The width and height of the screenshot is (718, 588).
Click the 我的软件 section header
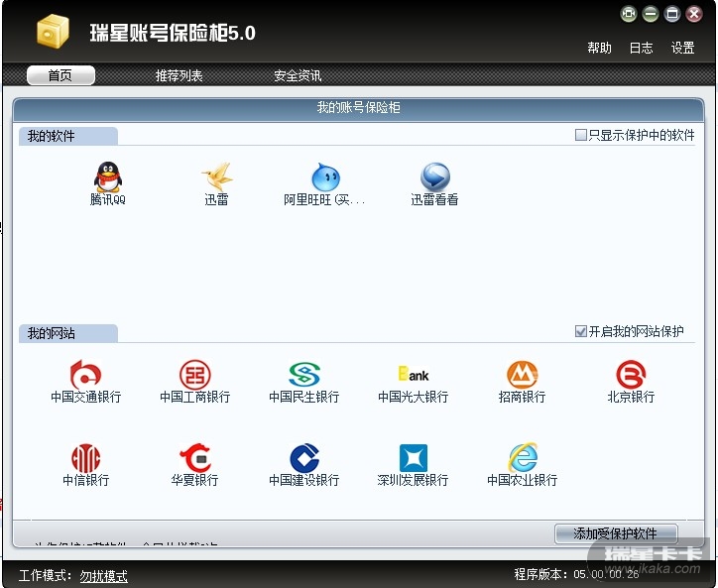(x=68, y=136)
